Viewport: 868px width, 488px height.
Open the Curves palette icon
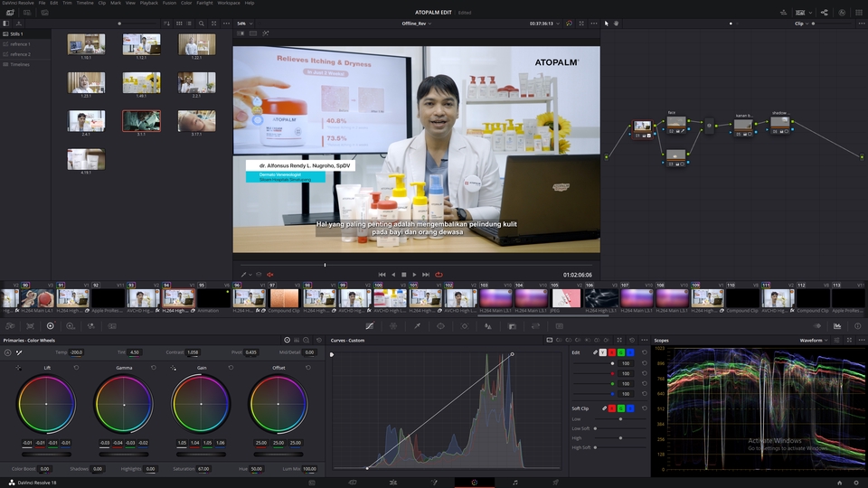click(370, 326)
